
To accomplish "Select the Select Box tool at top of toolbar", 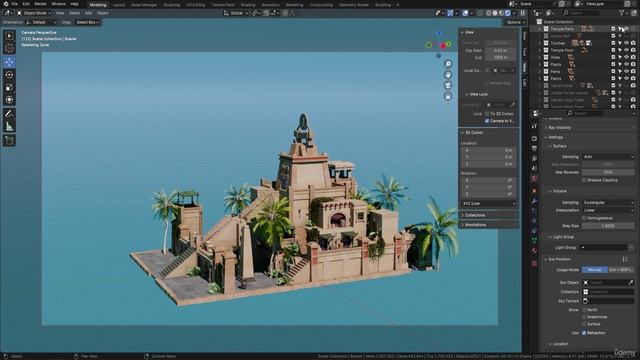I will pos(9,36).
